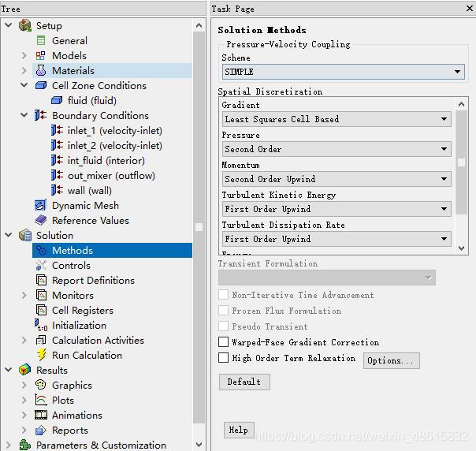Click the General settings icon
This screenshot has height=451, width=476.
pos(41,41)
